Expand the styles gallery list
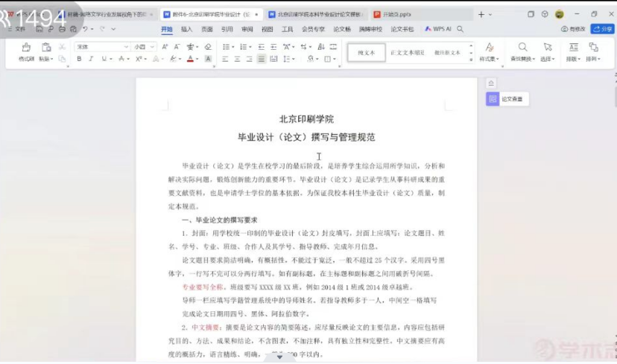This screenshot has height=364, width=617. (471, 57)
